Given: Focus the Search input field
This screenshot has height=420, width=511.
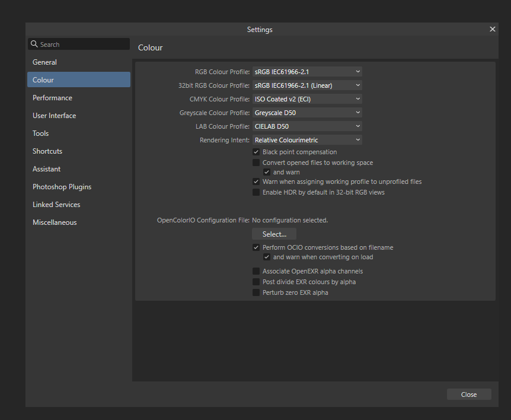Looking at the screenshot, I should [x=79, y=44].
